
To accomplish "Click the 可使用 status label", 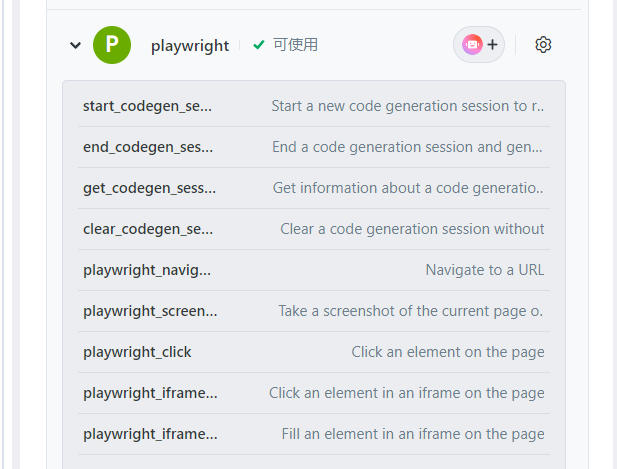I will (x=295, y=45).
